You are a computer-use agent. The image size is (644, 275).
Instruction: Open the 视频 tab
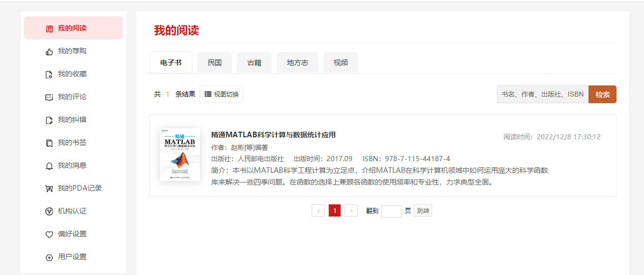point(341,63)
